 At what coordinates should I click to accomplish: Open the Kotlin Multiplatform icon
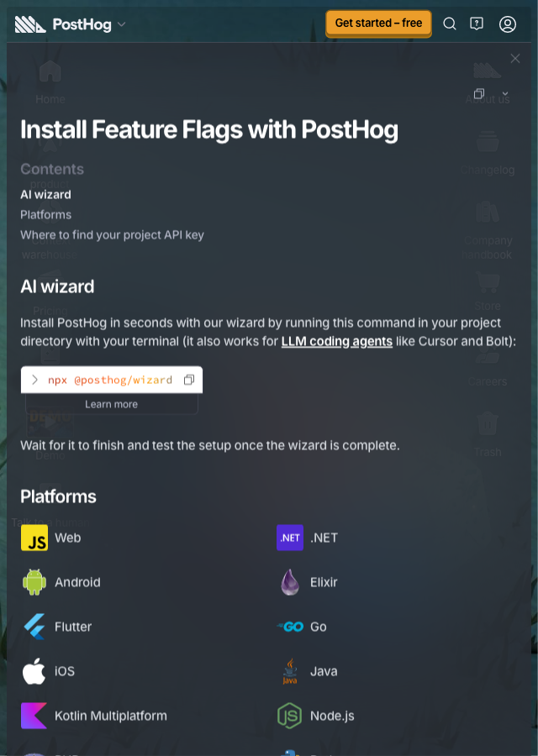[x=34, y=716]
